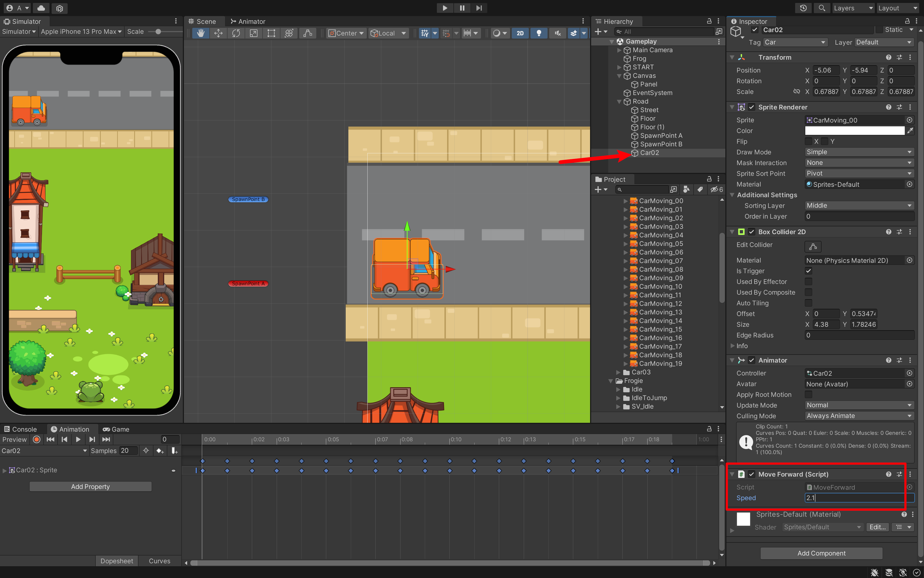Toggle Car02 active checkbox in Inspector
This screenshot has height=578, width=924.
(x=755, y=30)
